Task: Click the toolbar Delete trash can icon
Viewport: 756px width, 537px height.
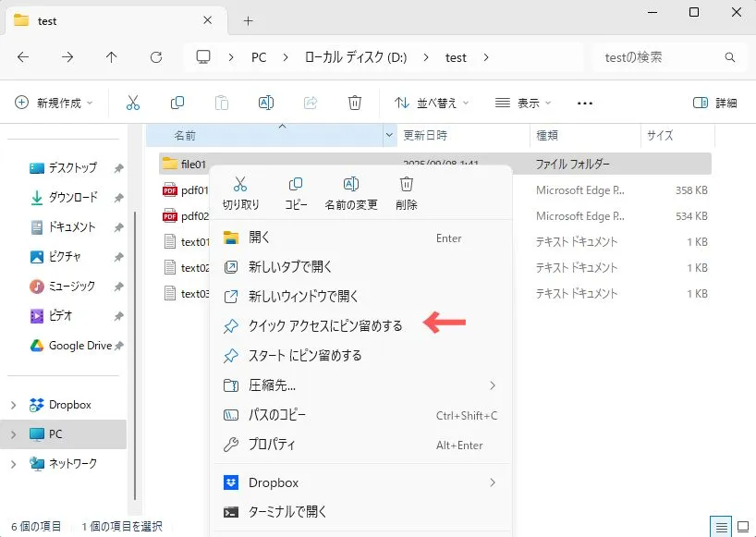Action: (x=355, y=103)
